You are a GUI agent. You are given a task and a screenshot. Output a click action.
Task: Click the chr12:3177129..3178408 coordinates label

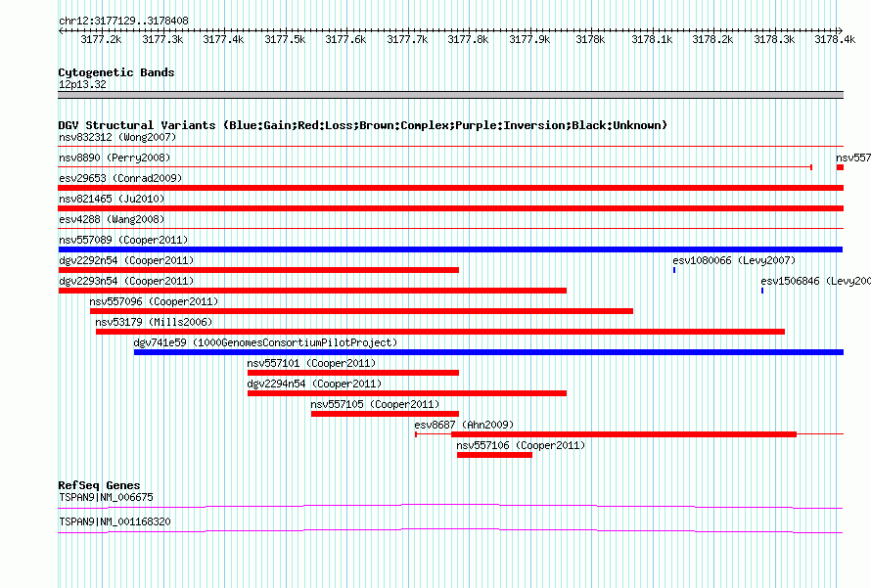(x=124, y=21)
